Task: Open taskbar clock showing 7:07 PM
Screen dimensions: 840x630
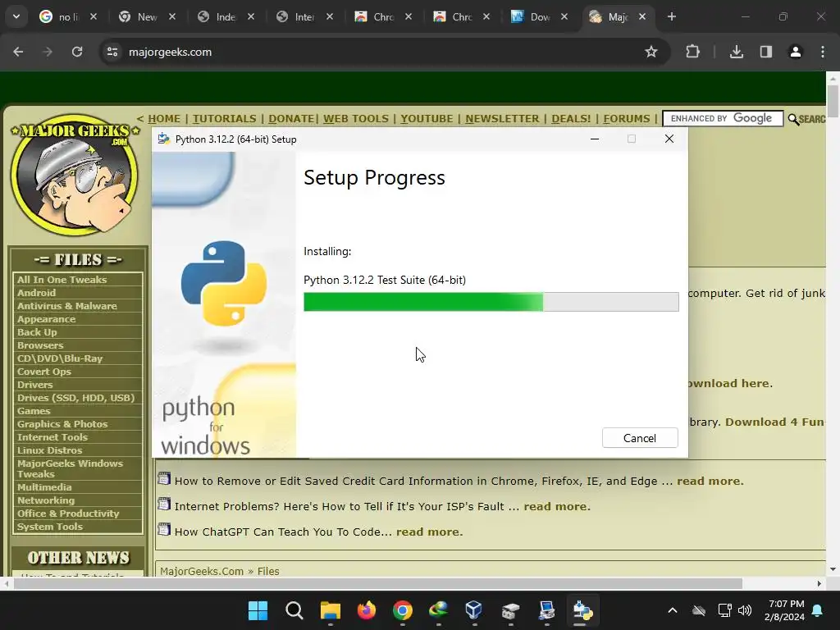Action: tap(784, 610)
